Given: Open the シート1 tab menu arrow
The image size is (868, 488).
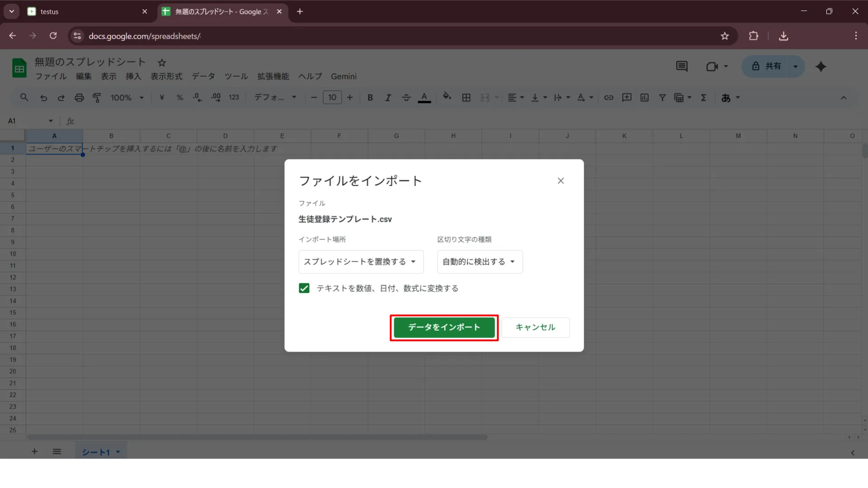Looking at the screenshot, I should [x=118, y=452].
